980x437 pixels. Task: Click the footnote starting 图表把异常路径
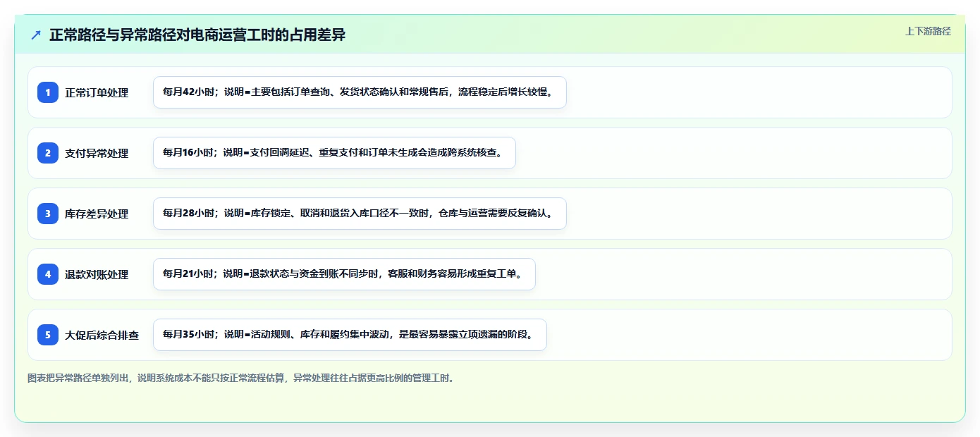(x=243, y=378)
